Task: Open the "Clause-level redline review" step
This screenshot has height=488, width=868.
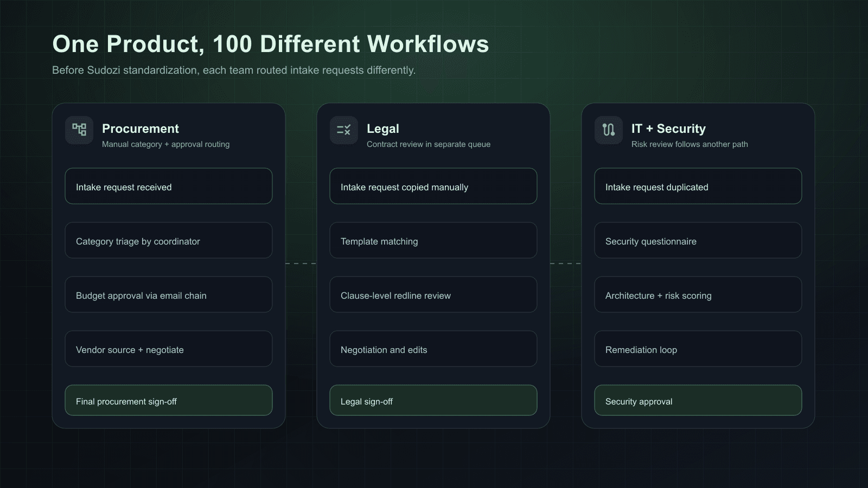Action: point(433,294)
